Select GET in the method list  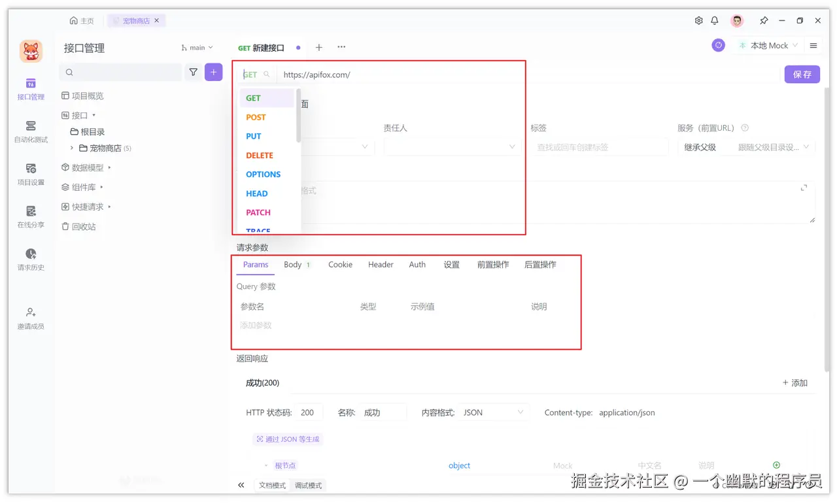point(267,98)
